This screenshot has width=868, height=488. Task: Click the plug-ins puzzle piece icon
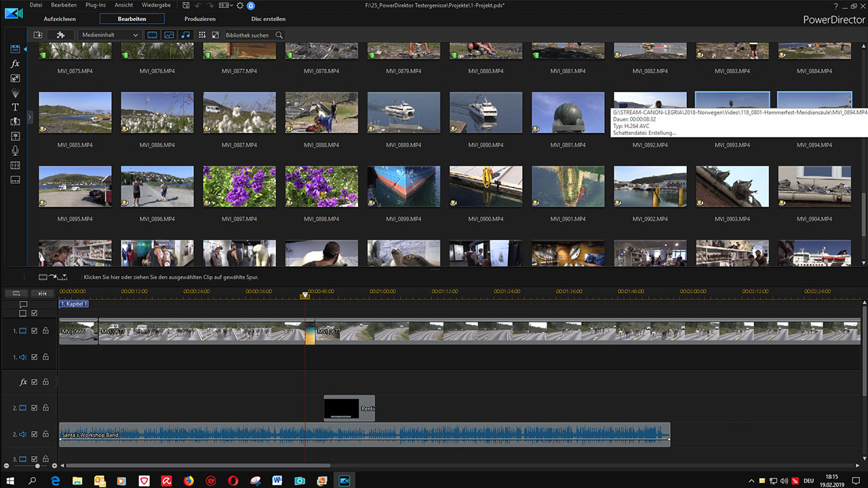(x=60, y=35)
